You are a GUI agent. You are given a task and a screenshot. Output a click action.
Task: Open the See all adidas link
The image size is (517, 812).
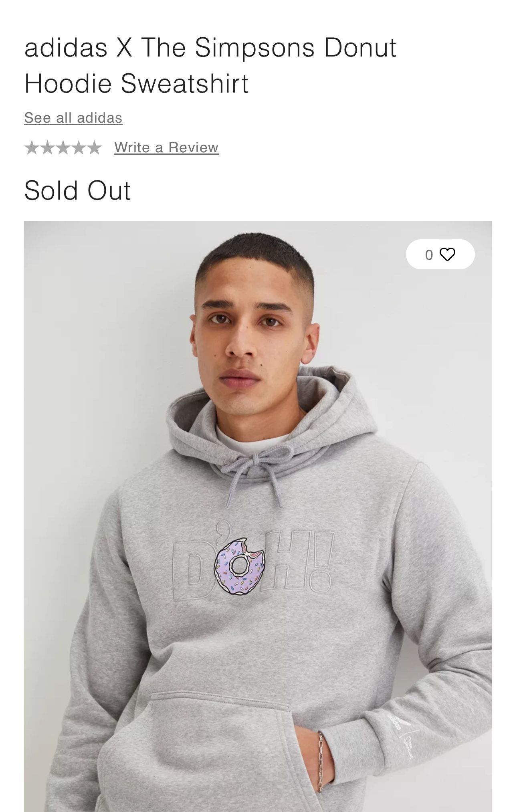73,118
